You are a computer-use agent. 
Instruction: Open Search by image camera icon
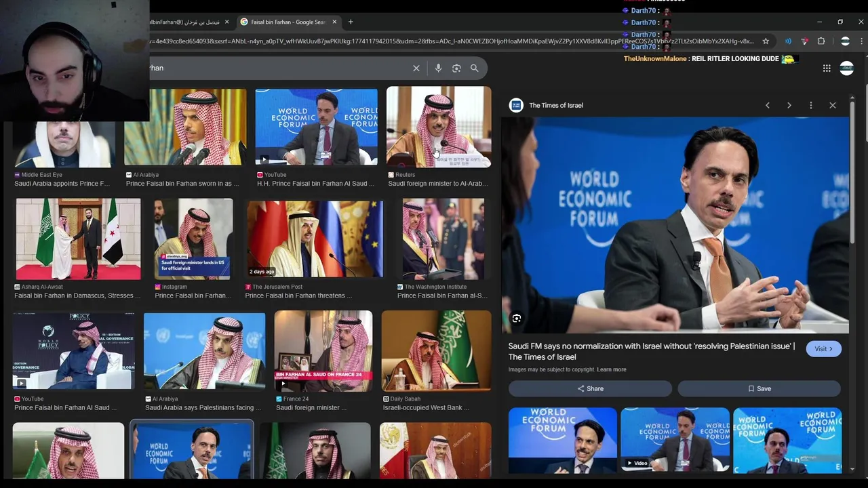(456, 68)
